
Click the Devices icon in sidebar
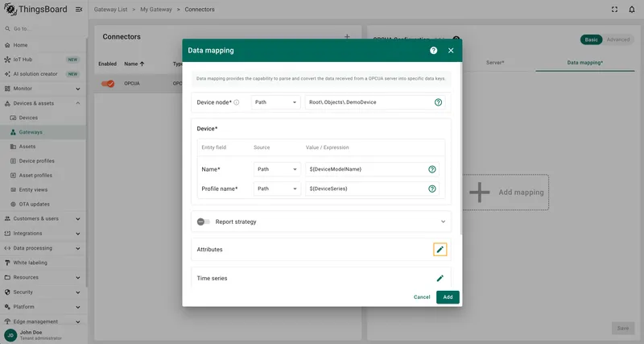(13, 118)
